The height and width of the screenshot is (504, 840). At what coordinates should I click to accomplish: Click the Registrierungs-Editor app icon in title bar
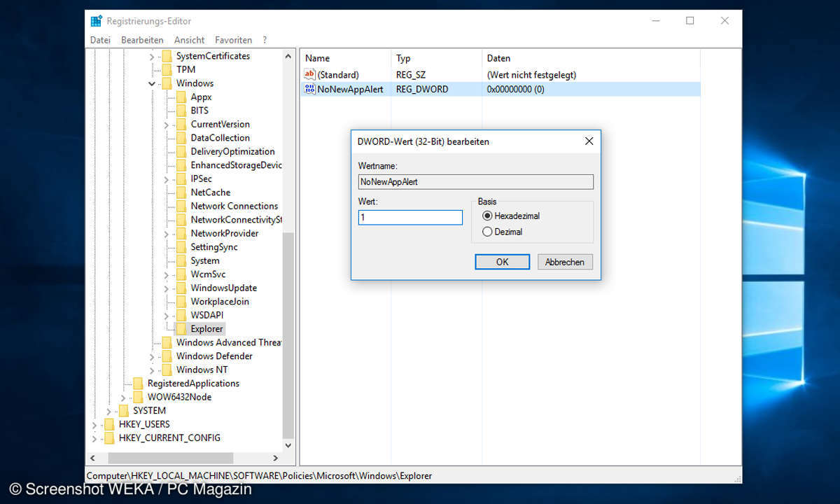point(97,21)
